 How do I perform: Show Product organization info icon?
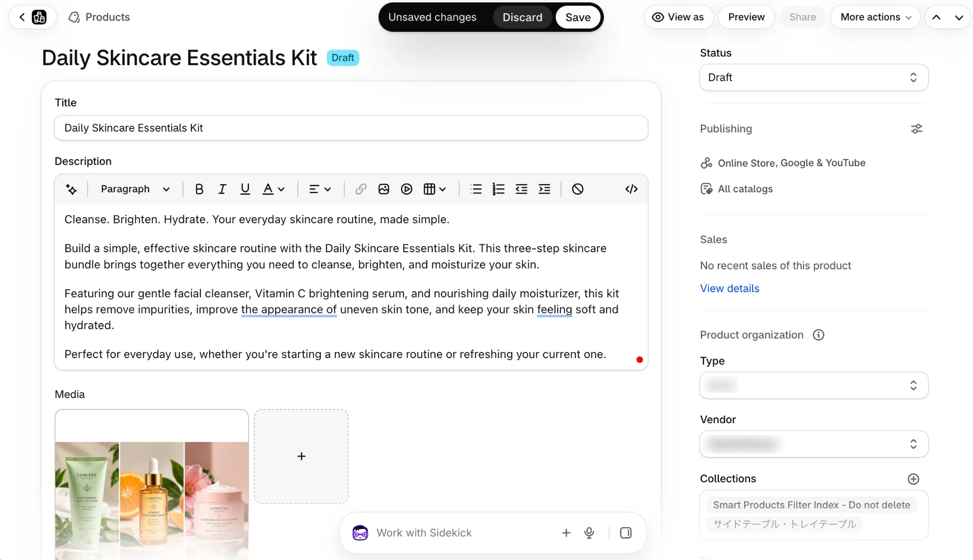(818, 335)
